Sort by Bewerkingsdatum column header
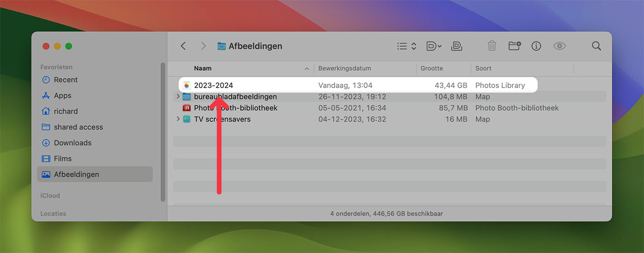This screenshot has height=253, width=644. 345,68
